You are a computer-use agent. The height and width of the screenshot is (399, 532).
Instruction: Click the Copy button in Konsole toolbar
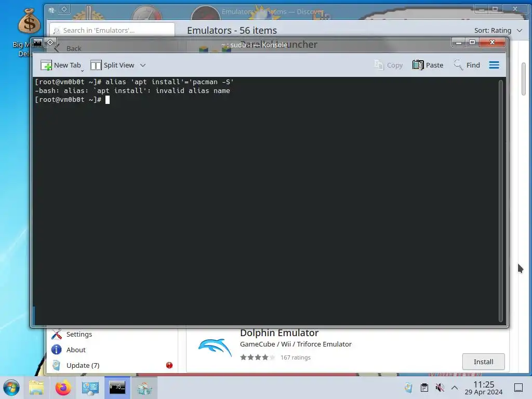[389, 65]
